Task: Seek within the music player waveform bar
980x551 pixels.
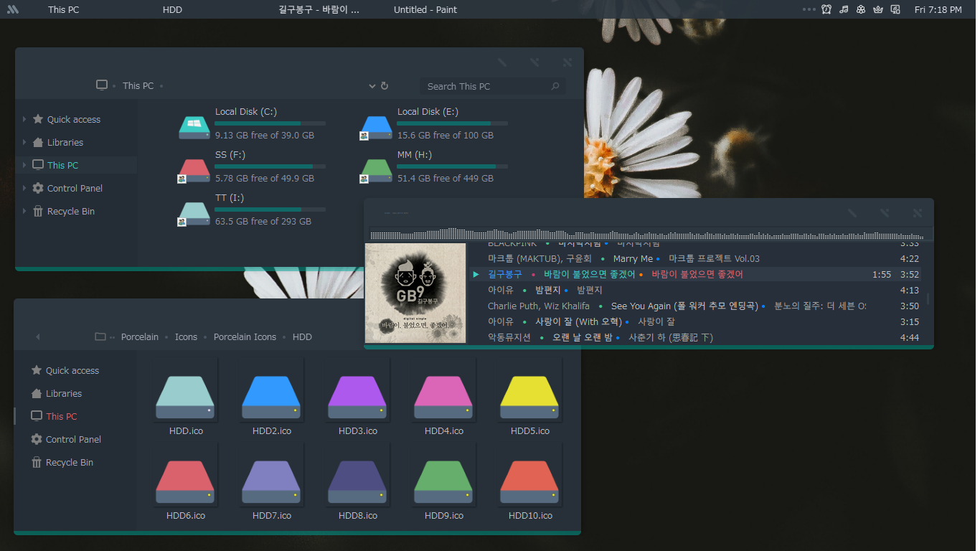Action: click(x=646, y=234)
